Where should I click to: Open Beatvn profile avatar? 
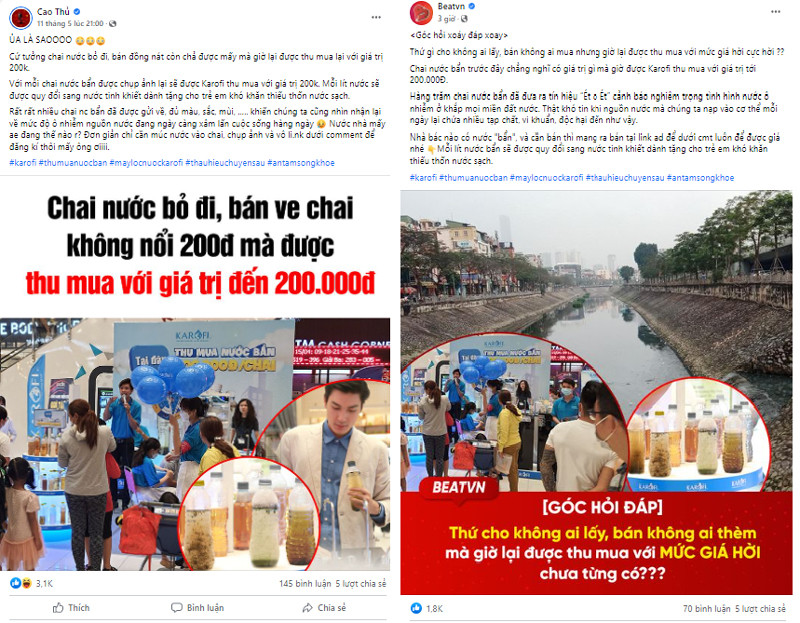tap(422, 13)
